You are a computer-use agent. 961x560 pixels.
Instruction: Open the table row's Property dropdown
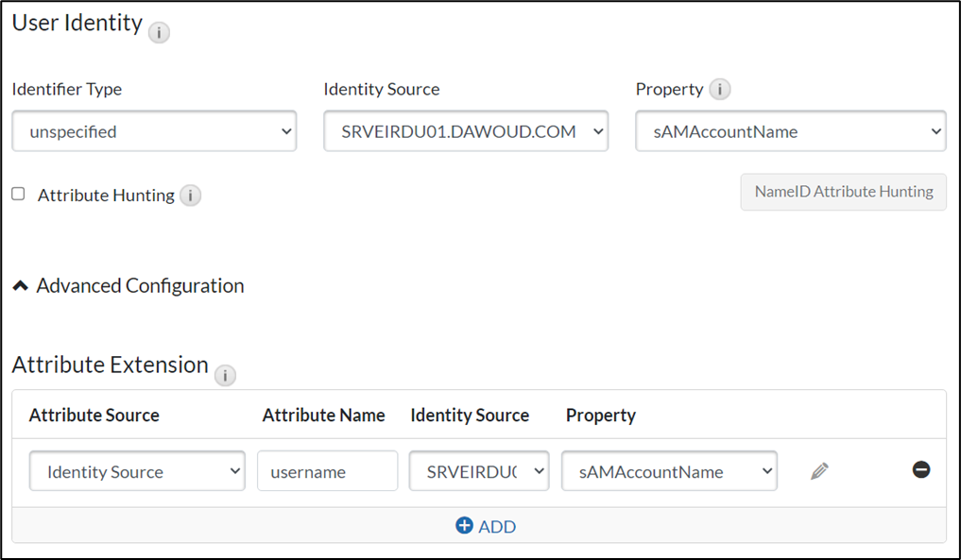click(669, 471)
